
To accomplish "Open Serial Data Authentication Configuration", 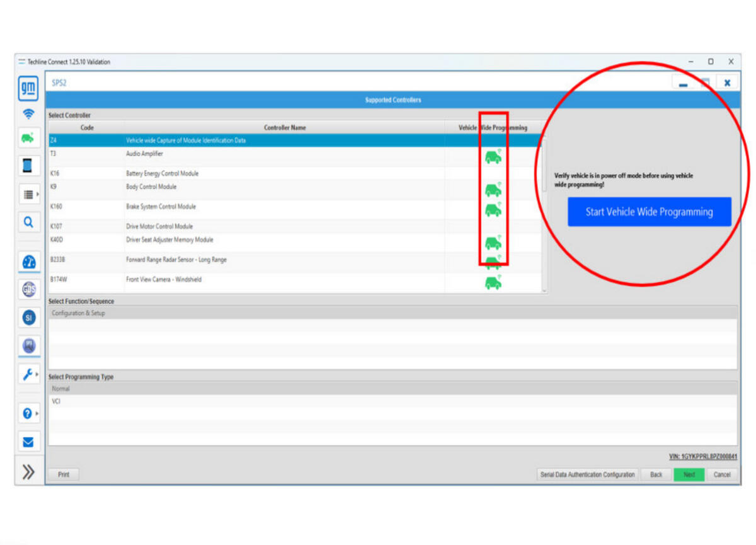I will 587,474.
